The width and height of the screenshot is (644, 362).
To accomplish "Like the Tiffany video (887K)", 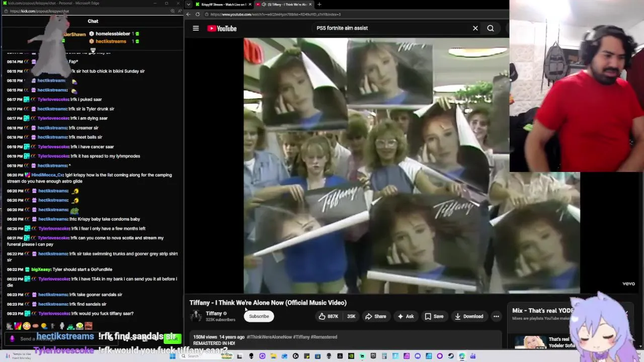I will click(x=328, y=316).
